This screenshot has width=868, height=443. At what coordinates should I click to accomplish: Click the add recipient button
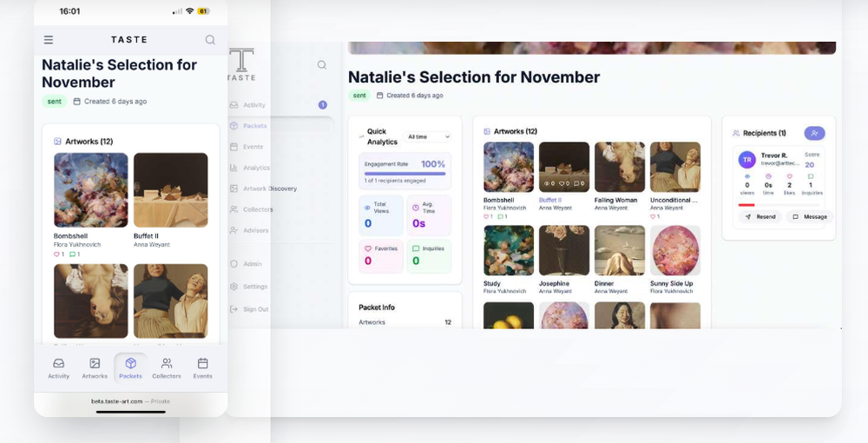[x=814, y=133]
